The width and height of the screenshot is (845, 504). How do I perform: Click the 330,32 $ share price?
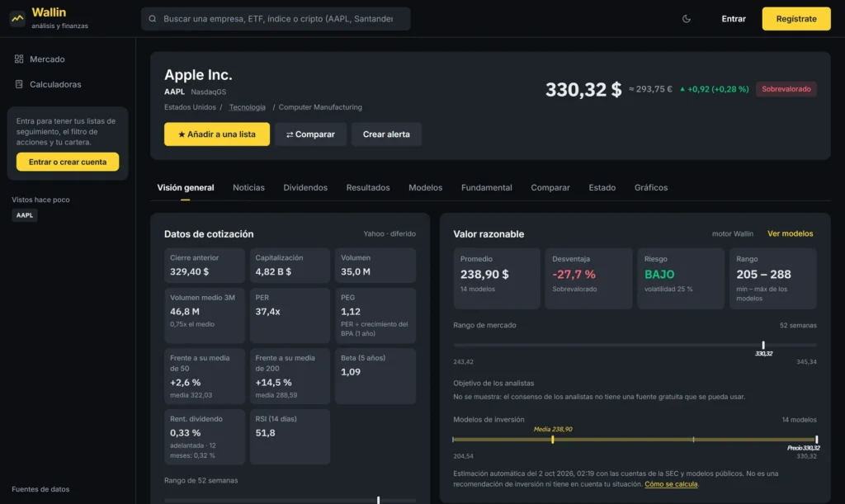click(583, 89)
